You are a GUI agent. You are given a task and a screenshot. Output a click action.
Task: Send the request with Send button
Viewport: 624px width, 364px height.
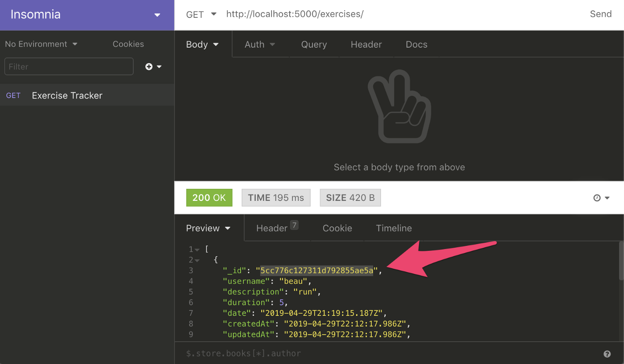600,14
